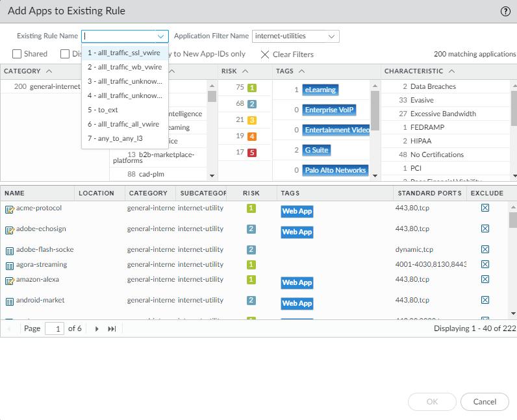
Task: Jump to last page in pager
Action: coord(112,329)
